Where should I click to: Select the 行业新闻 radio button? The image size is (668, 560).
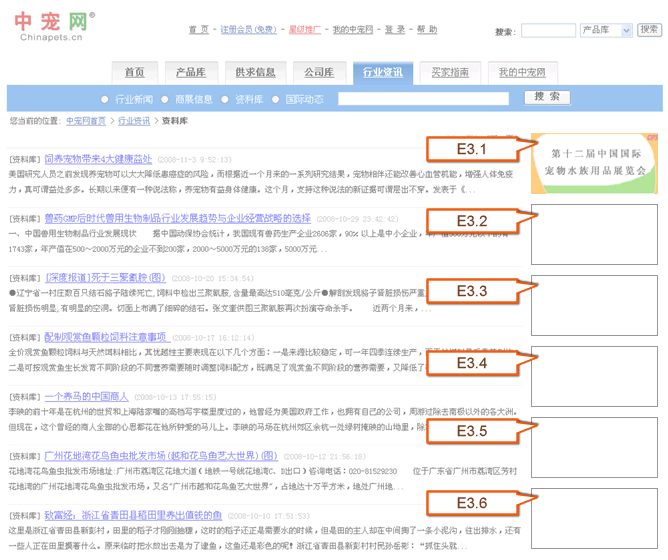[105, 100]
